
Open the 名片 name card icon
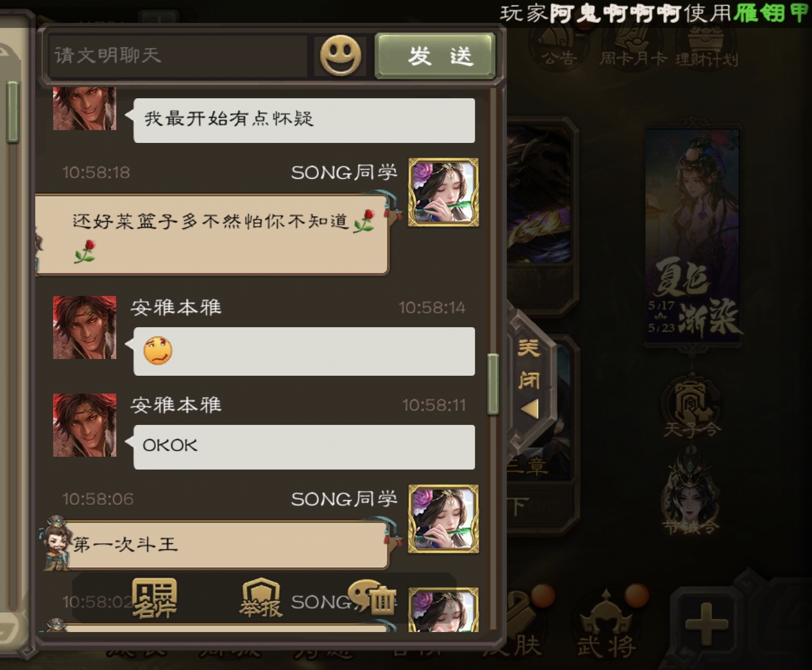click(154, 597)
